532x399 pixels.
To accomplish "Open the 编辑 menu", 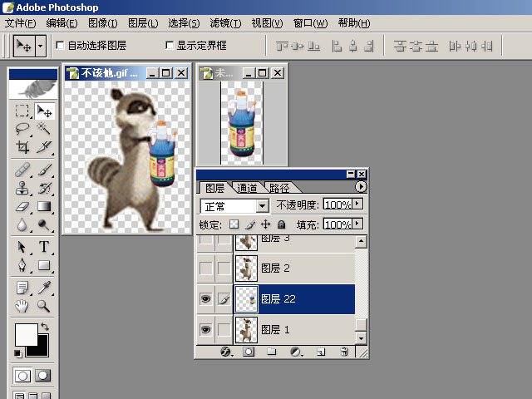I will click(x=62, y=23).
